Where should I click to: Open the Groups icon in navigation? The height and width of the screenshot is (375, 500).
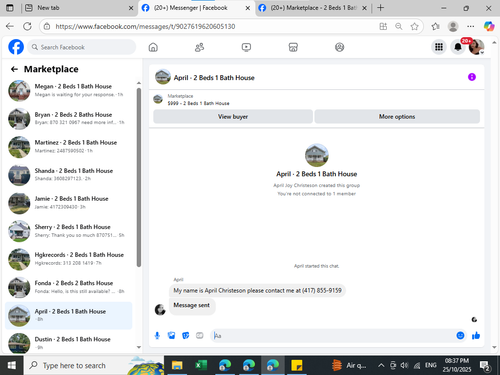339,47
